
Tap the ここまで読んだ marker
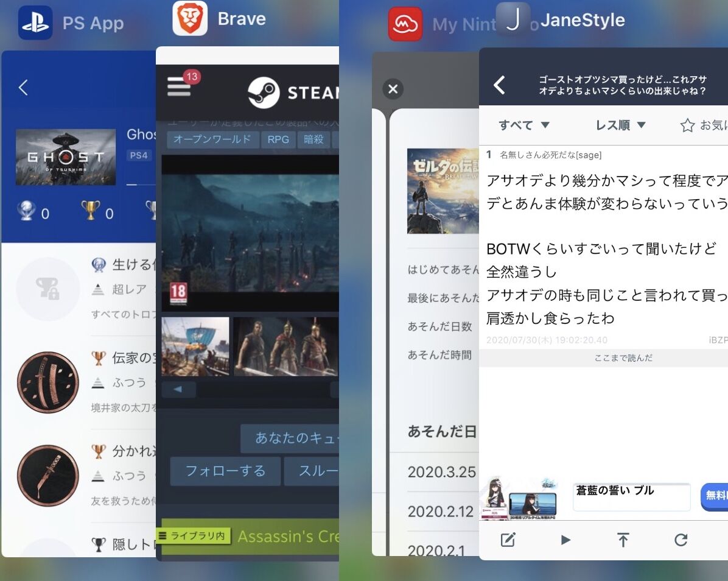coord(623,357)
